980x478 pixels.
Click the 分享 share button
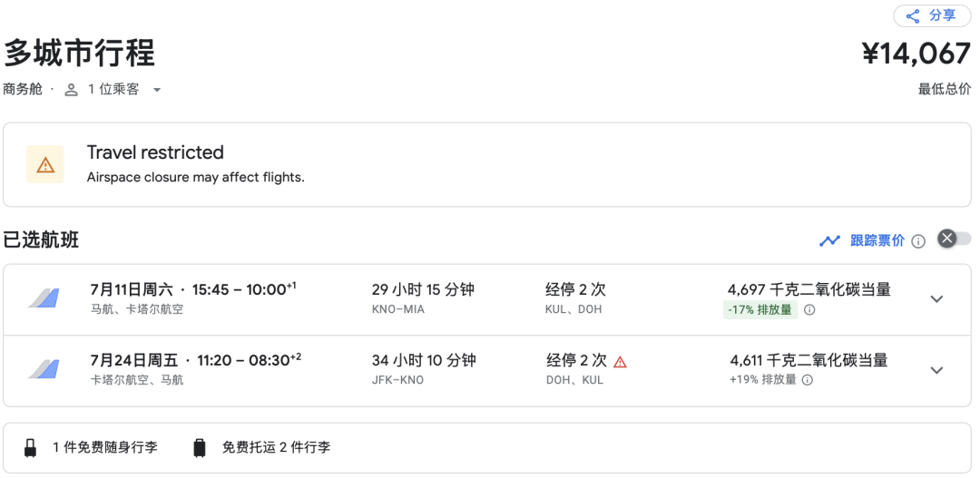click(932, 16)
